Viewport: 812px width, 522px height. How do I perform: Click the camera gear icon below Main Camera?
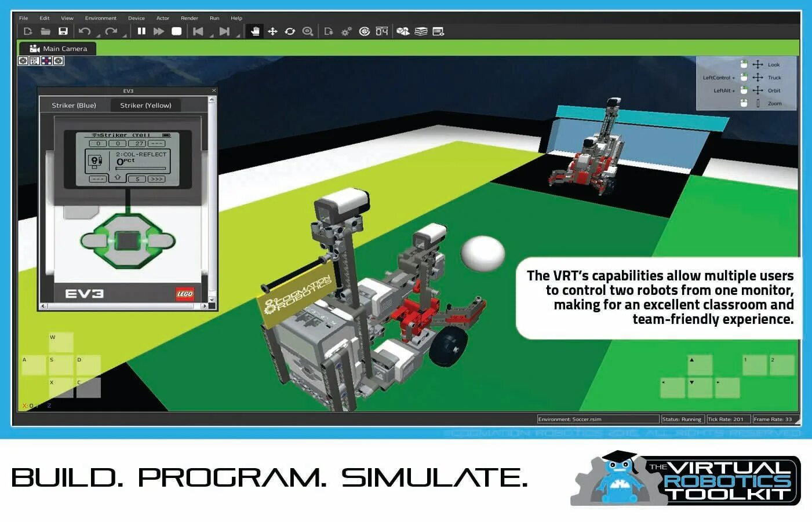(23, 60)
